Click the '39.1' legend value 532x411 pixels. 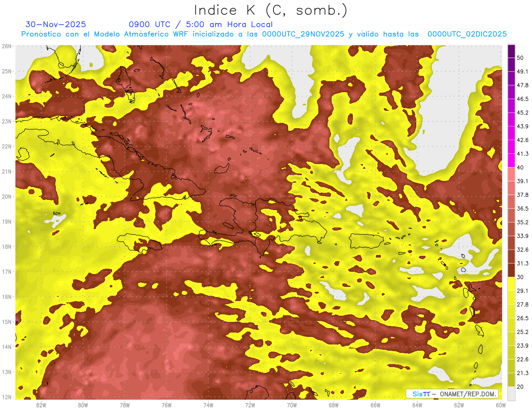pyautogui.click(x=523, y=181)
